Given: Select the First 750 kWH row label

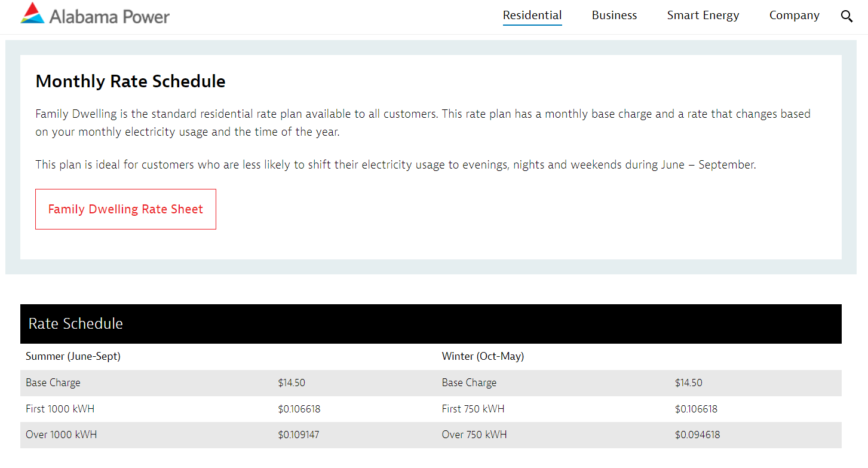Looking at the screenshot, I should coord(473,409).
